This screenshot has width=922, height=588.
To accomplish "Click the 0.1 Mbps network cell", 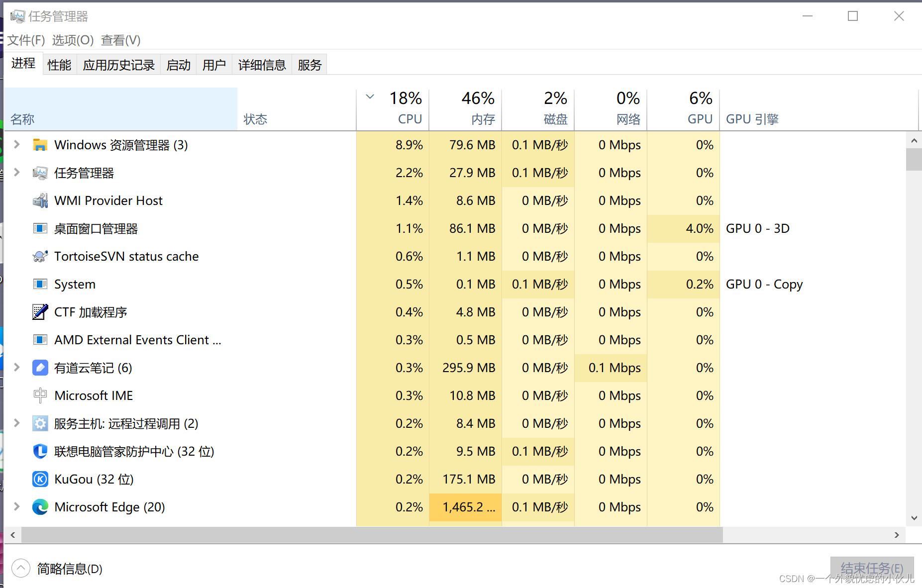I will coord(611,368).
